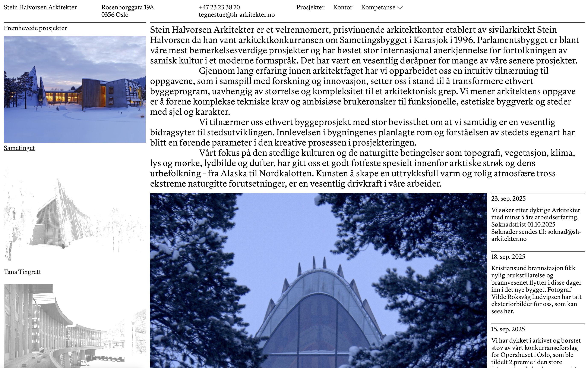Open the Sametinget snowy building thumbnail
This screenshot has height=368, width=588.
[x=75, y=89]
